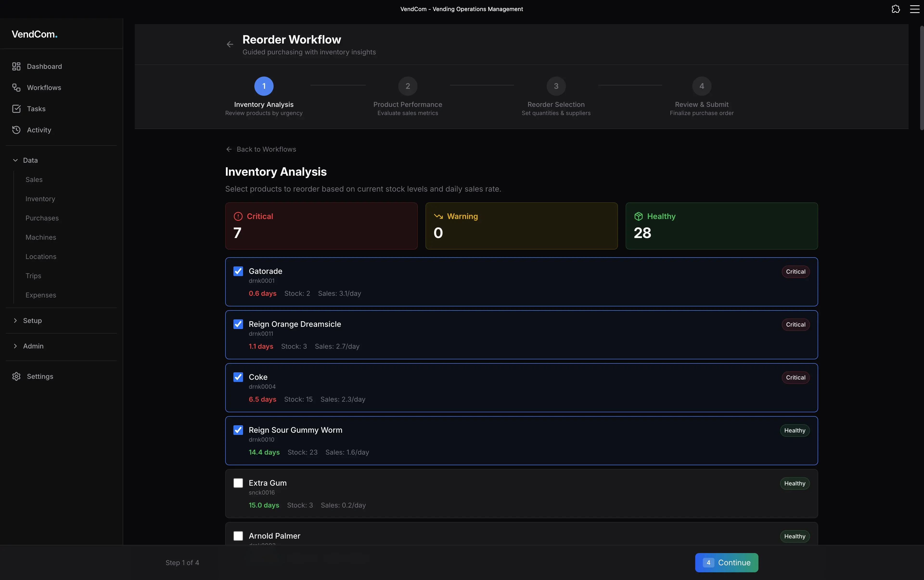The width and height of the screenshot is (924, 580).
Task: Click the Critical alert circle icon
Action: pos(238,216)
